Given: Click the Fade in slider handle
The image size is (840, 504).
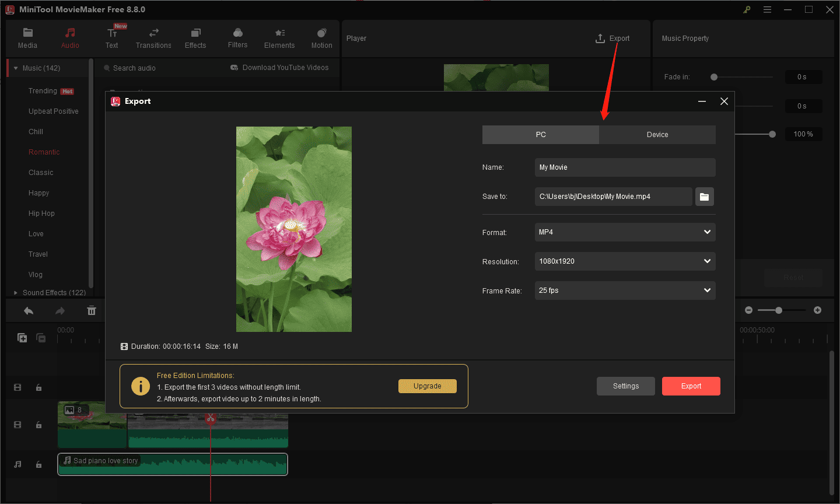Looking at the screenshot, I should click(714, 77).
